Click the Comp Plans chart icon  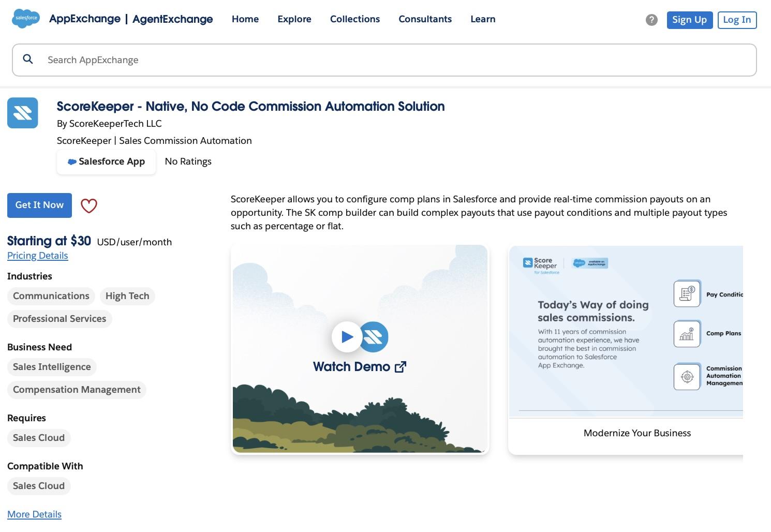pyautogui.click(x=687, y=334)
